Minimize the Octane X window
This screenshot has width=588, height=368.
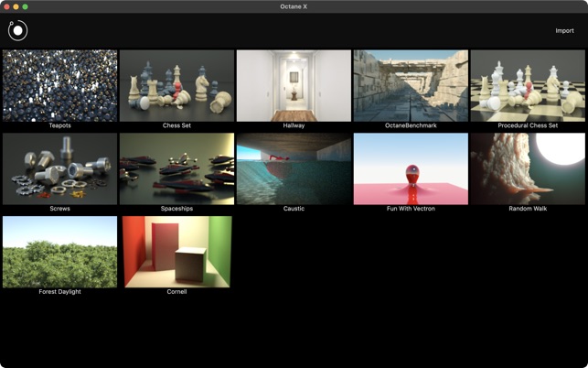tap(16, 6)
